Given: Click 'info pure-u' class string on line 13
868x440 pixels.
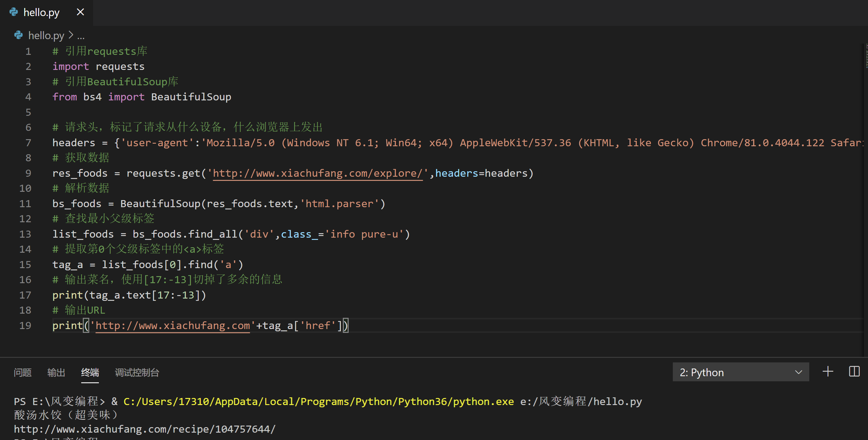Looking at the screenshot, I should (364, 234).
